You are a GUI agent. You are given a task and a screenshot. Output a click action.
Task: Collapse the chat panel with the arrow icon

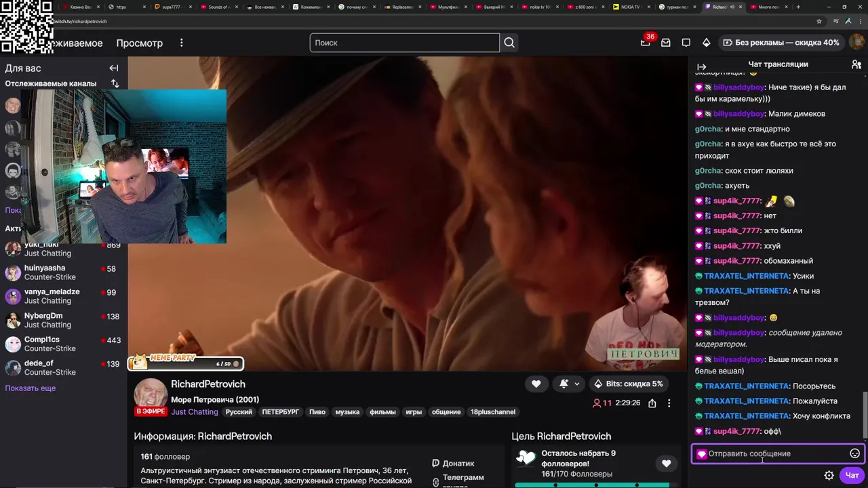click(702, 67)
